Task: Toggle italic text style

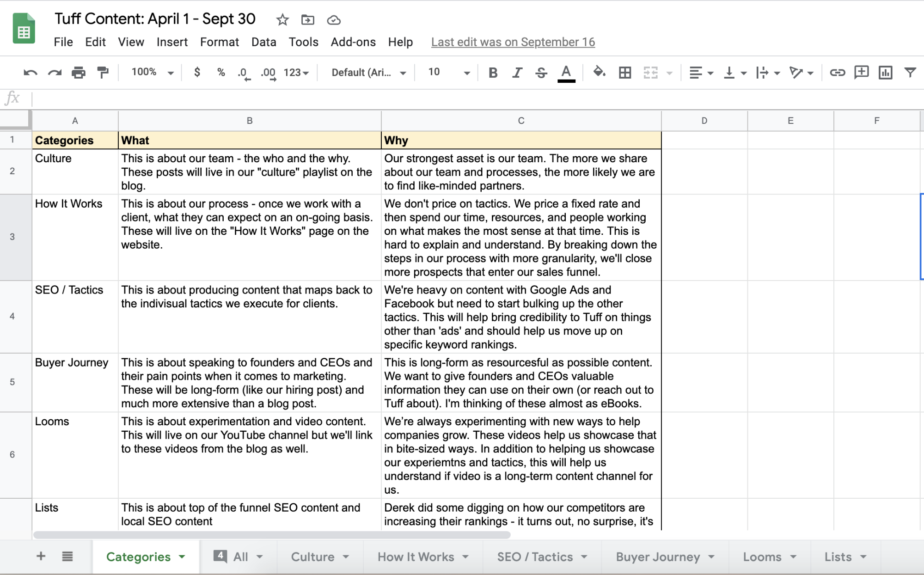Action: point(517,73)
